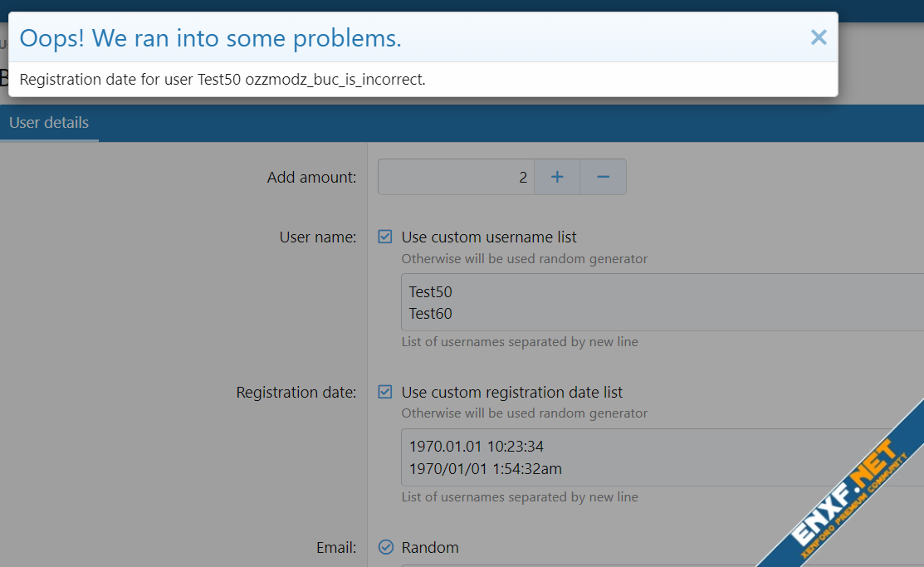Uncheck Use custom username list checkbox
The height and width of the screenshot is (567, 924).
coord(385,237)
